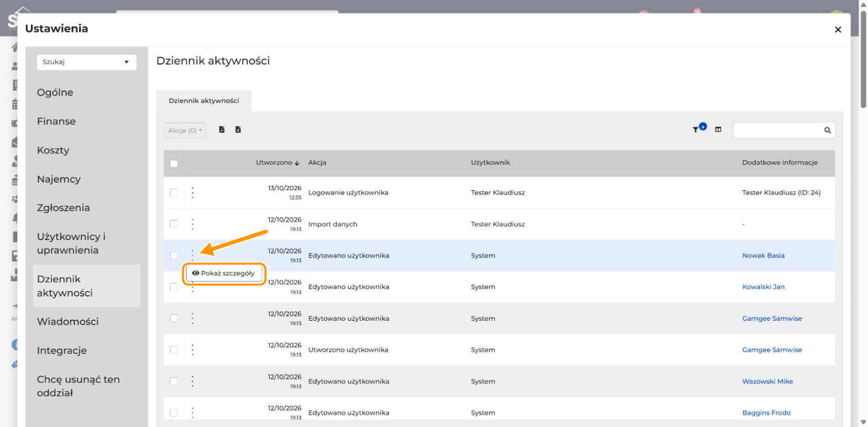This screenshot has width=868, height=427.
Task: Check the Logowanie użytkownika row checkbox
Action: [174, 192]
